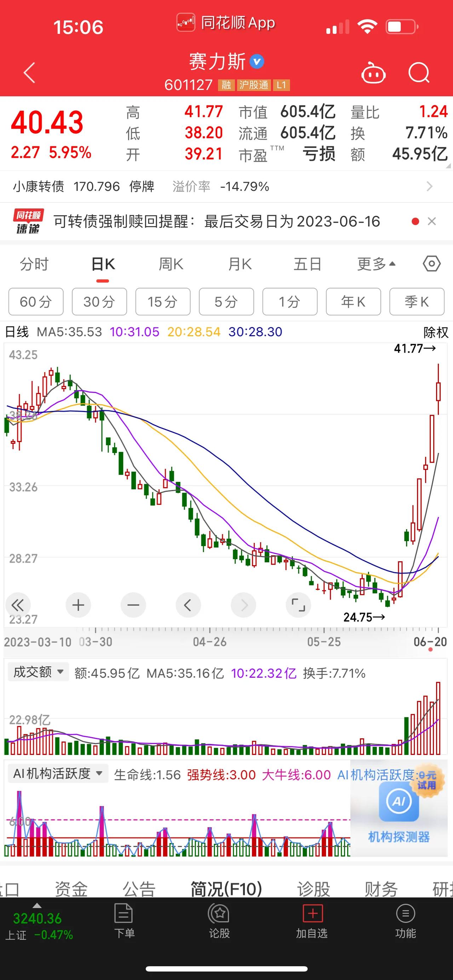Select 1分 period button
This screenshot has height=980, width=453.
pos(290,302)
